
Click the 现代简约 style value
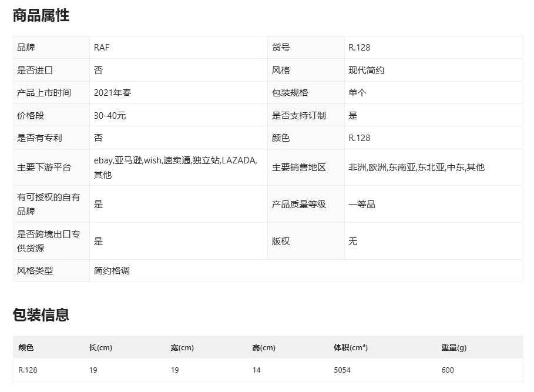point(366,71)
